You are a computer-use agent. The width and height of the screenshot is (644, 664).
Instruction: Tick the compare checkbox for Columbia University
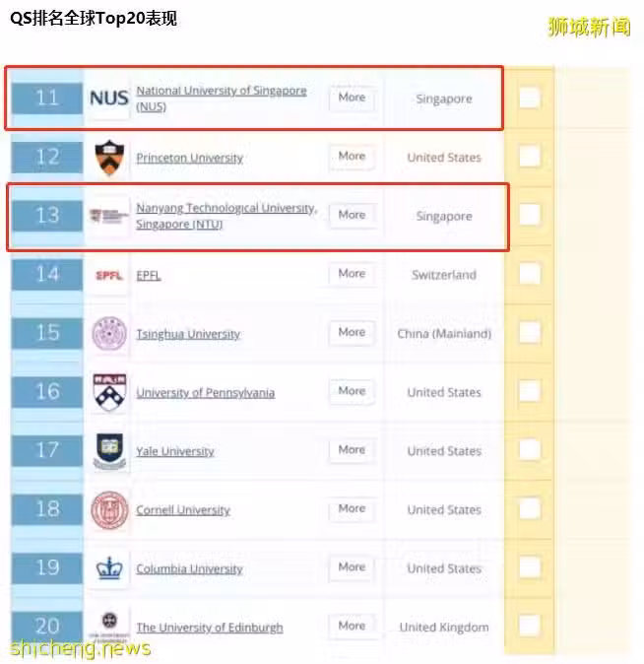529,567
